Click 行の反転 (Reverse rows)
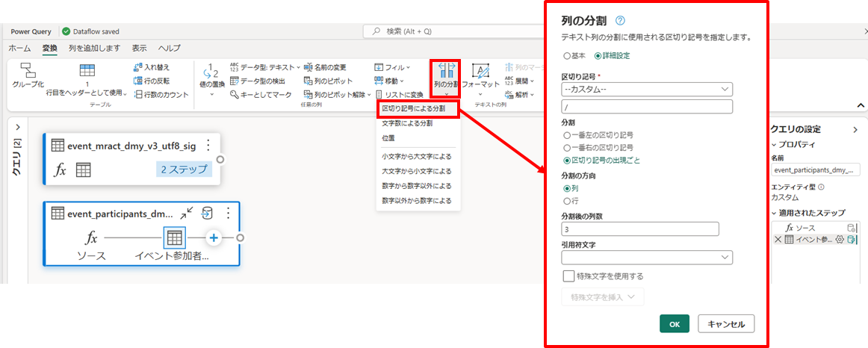This screenshot has height=348, width=868. 152,81
